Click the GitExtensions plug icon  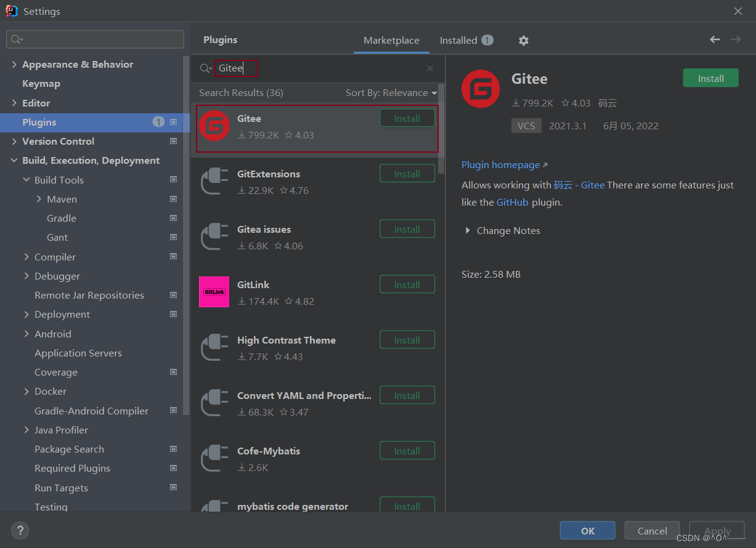[214, 182]
